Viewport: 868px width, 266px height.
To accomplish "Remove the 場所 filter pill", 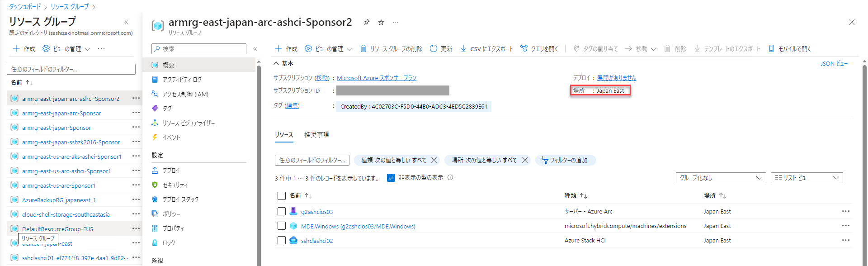I will pyautogui.click(x=525, y=160).
